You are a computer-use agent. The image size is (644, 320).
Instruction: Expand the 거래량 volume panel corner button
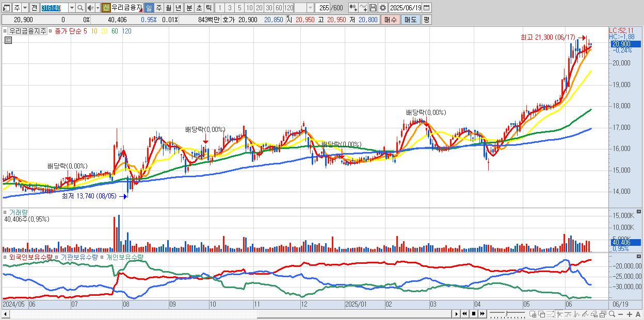click(x=639, y=212)
